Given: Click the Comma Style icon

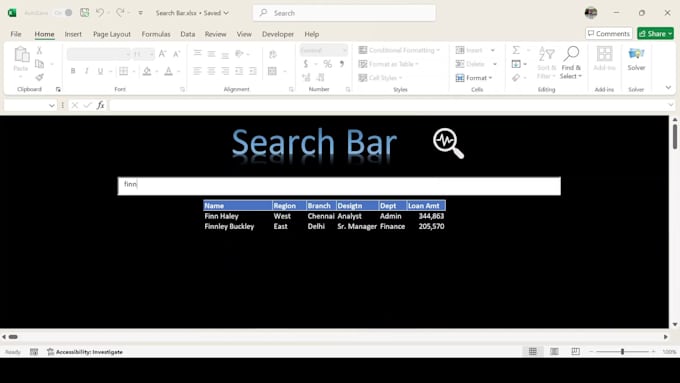Looking at the screenshot, I should [342, 64].
